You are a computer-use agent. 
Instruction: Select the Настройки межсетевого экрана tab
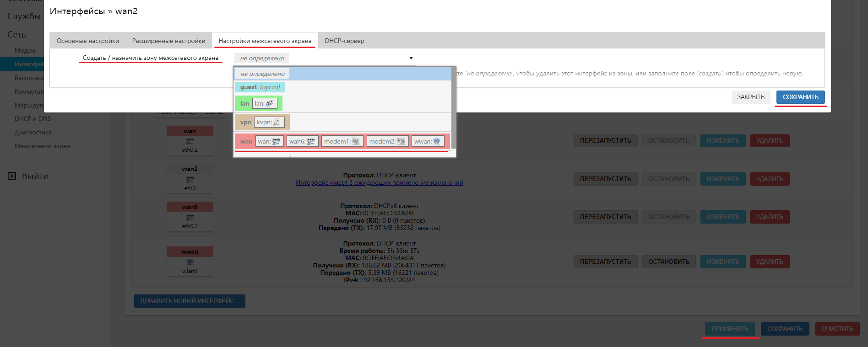265,41
